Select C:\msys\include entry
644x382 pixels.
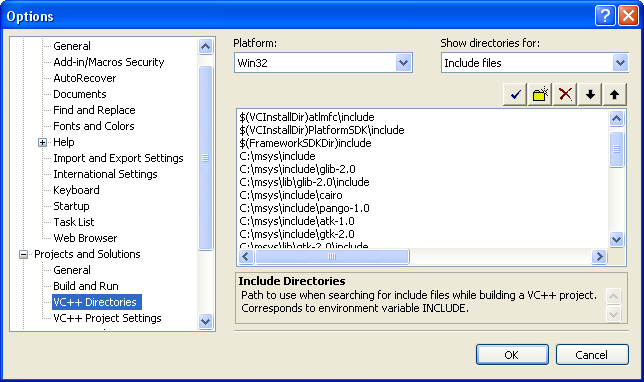coord(277,156)
